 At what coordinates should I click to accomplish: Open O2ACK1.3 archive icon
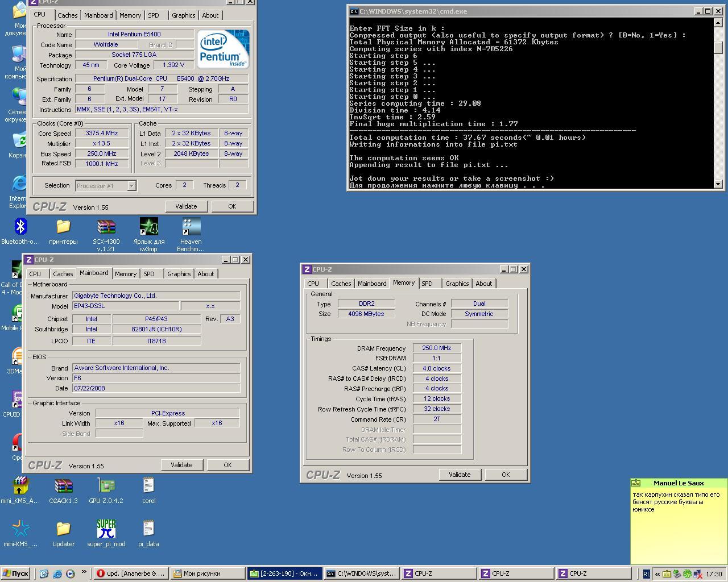tap(63, 486)
